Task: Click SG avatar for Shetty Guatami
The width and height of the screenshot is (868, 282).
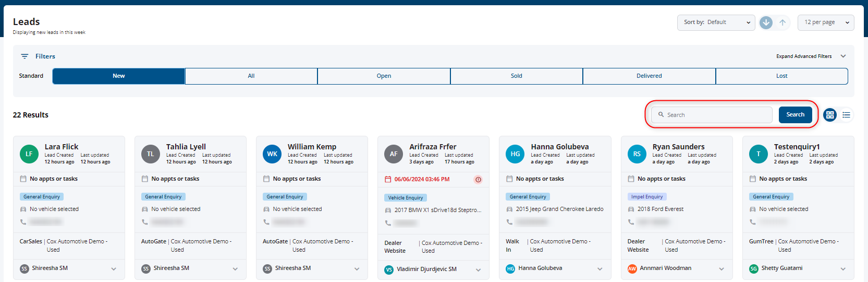Action: [754, 268]
